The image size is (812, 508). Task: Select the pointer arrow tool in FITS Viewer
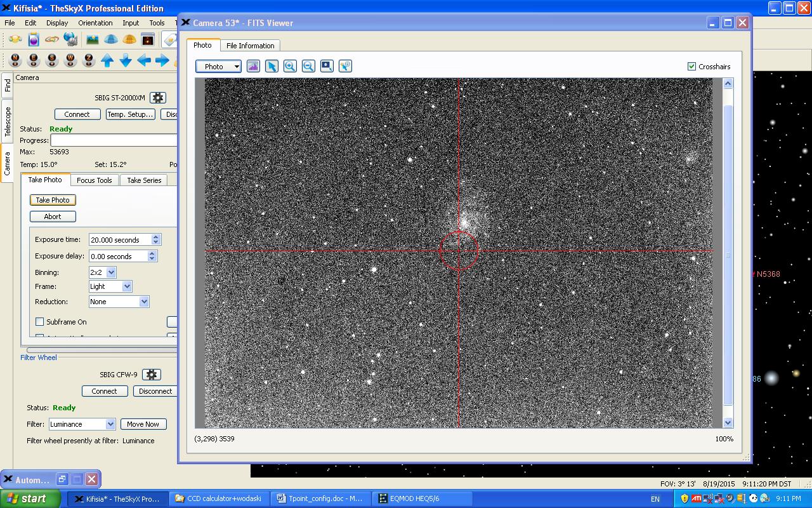[x=272, y=66]
